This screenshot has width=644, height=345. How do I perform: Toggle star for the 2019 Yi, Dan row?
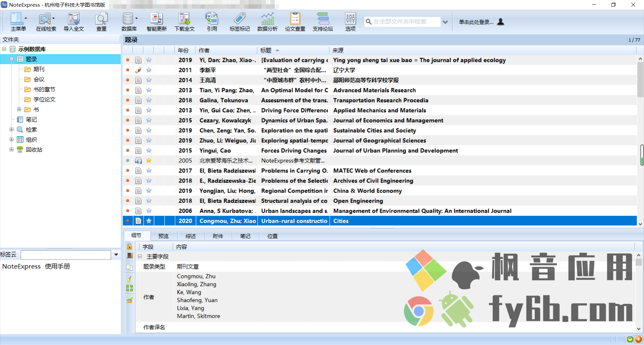149,60
